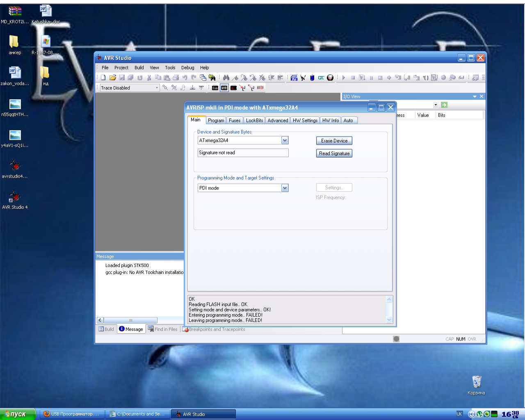This screenshot has width=525, height=420.
Task: Switch to the Auto tab
Action: [348, 121]
